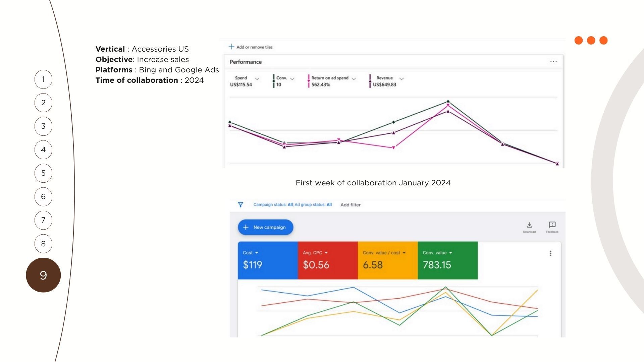Screen dimensions: 644x362
Task: Click the filter funnel icon
Action: (240, 204)
